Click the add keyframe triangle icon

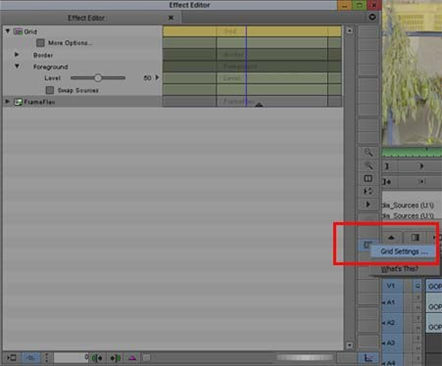[x=132, y=358]
